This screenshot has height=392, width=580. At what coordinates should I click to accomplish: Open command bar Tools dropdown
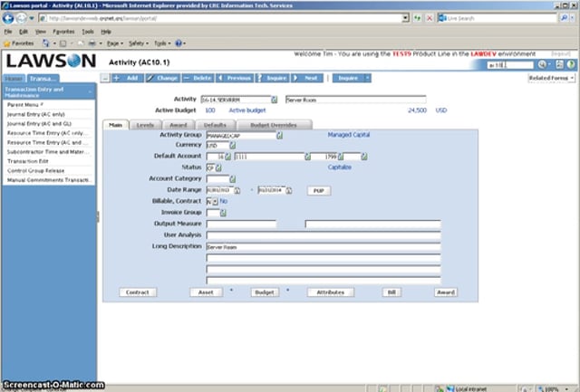click(x=162, y=43)
